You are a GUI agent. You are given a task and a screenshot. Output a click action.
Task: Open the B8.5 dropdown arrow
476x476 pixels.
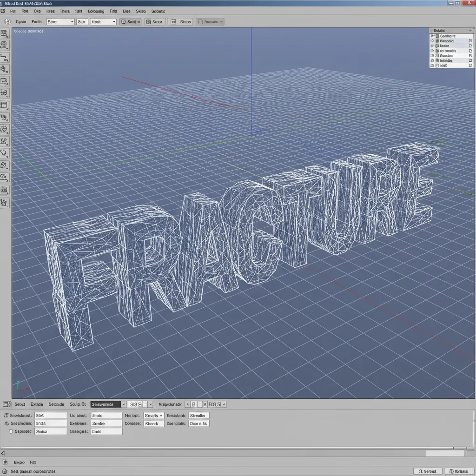224,404
